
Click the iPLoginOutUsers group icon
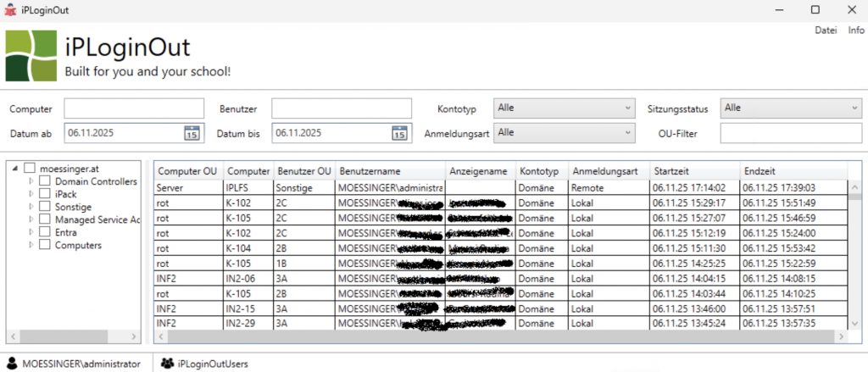[x=168, y=364]
